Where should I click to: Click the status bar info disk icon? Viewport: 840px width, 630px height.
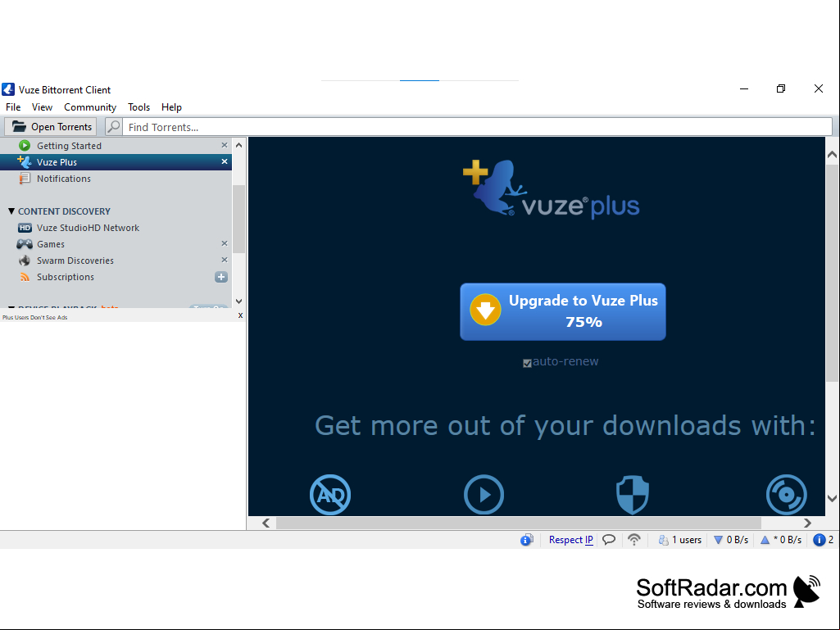[527, 539]
